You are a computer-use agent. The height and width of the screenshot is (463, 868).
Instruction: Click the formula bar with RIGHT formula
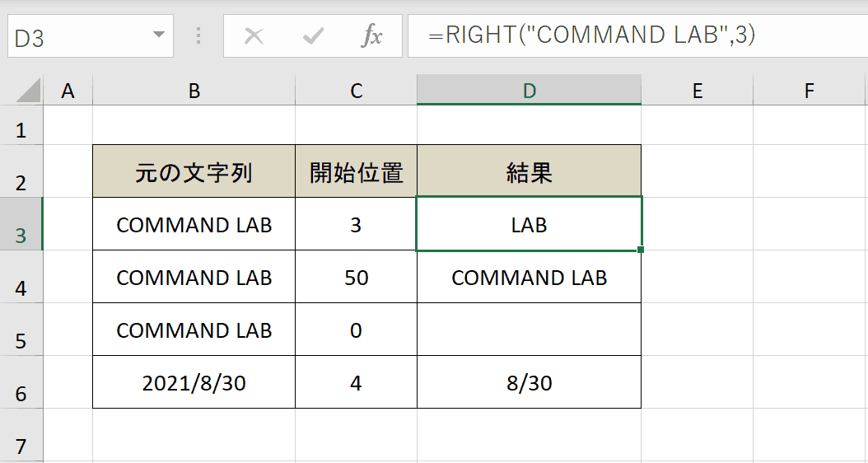point(637,35)
